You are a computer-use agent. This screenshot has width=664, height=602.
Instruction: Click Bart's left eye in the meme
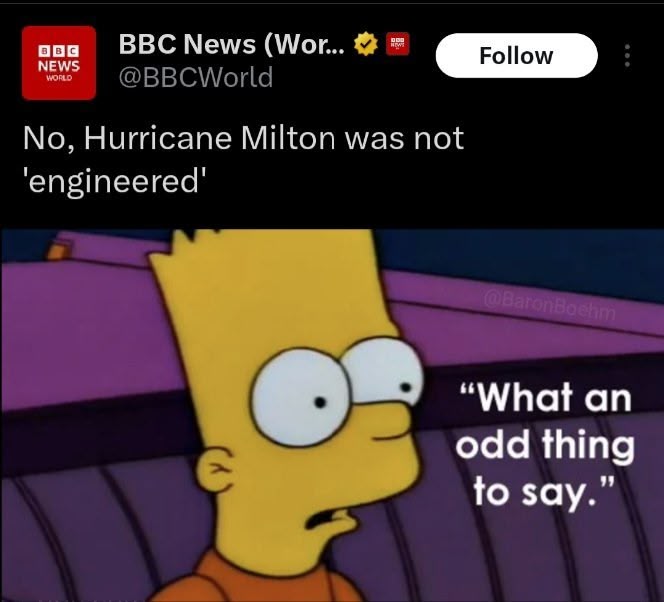coord(301,398)
